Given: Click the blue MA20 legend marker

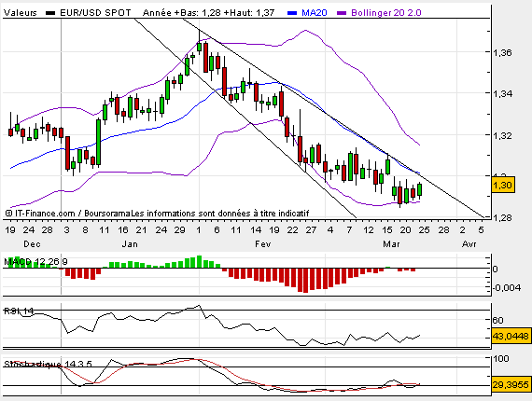Looking at the screenshot, I should point(292,13).
